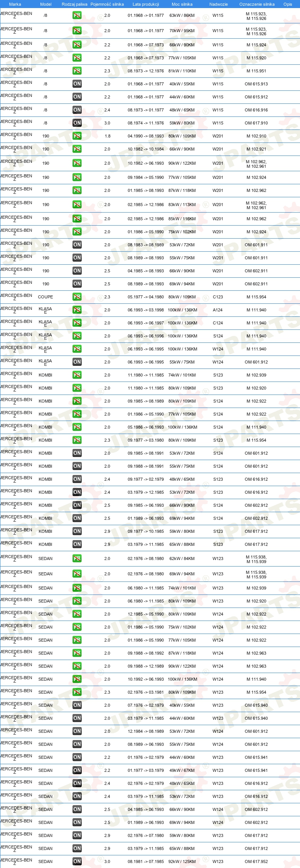Image resolution: width=300 pixels, height=868 pixels.
Task: Click the petrol icon in the 190 85kW / 116KM row
Action: click(x=77, y=219)
